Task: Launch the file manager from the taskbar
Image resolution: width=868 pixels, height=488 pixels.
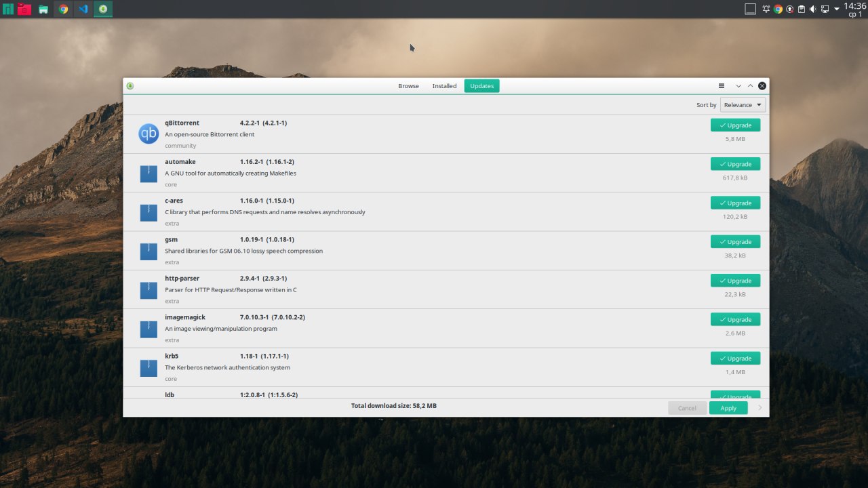Action: pyautogui.click(x=43, y=9)
